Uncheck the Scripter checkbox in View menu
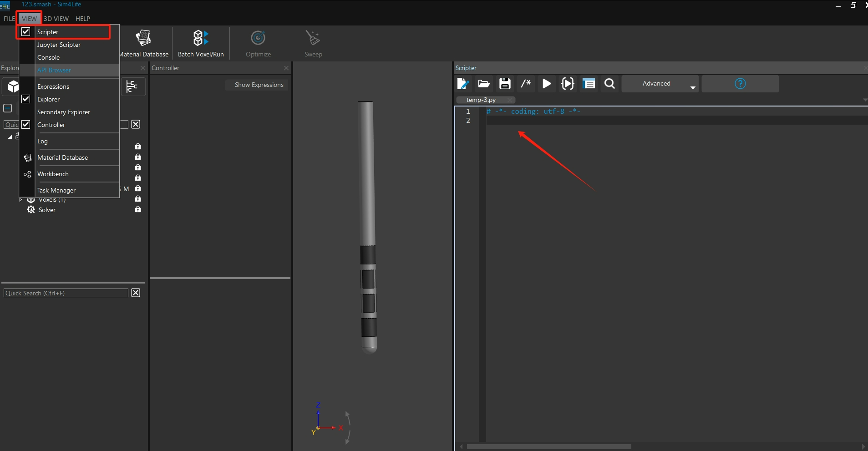Viewport: 868px width, 451px height. pyautogui.click(x=26, y=32)
